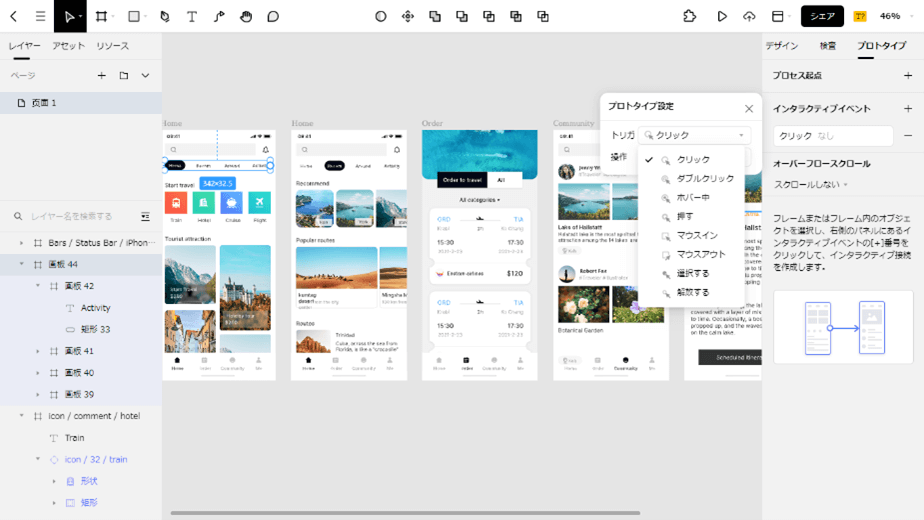Image resolution: width=924 pixels, height=520 pixels.
Task: Close the プロトタイプ設定 dialog
Action: point(749,108)
